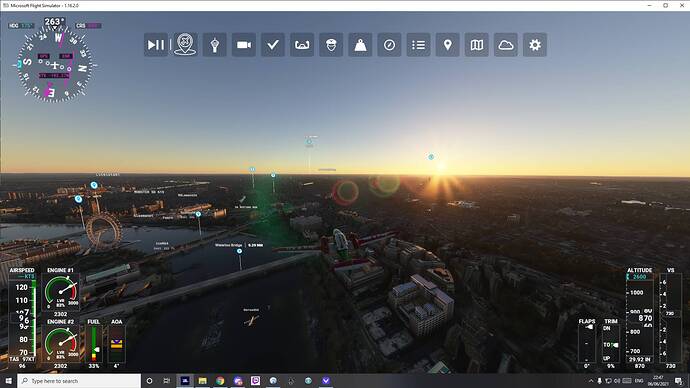Click the Engine #1 RPM gauge

pyautogui.click(x=61, y=292)
